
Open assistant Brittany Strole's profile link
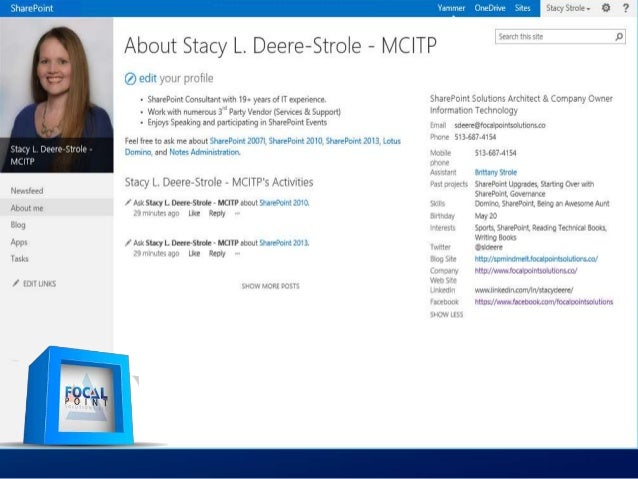coord(496,172)
